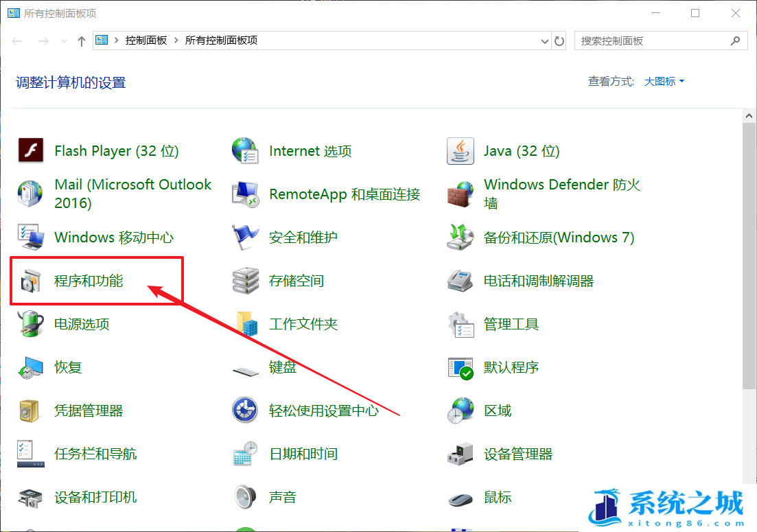Viewport: 757px width, 532px height.
Task: Open 设备管理器 hardware icon
Action: point(460,454)
